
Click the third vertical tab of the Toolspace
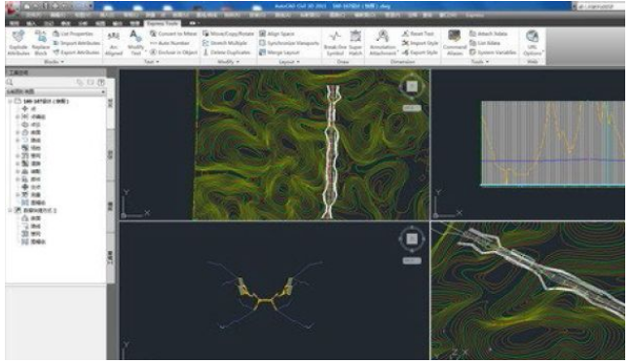[110, 206]
